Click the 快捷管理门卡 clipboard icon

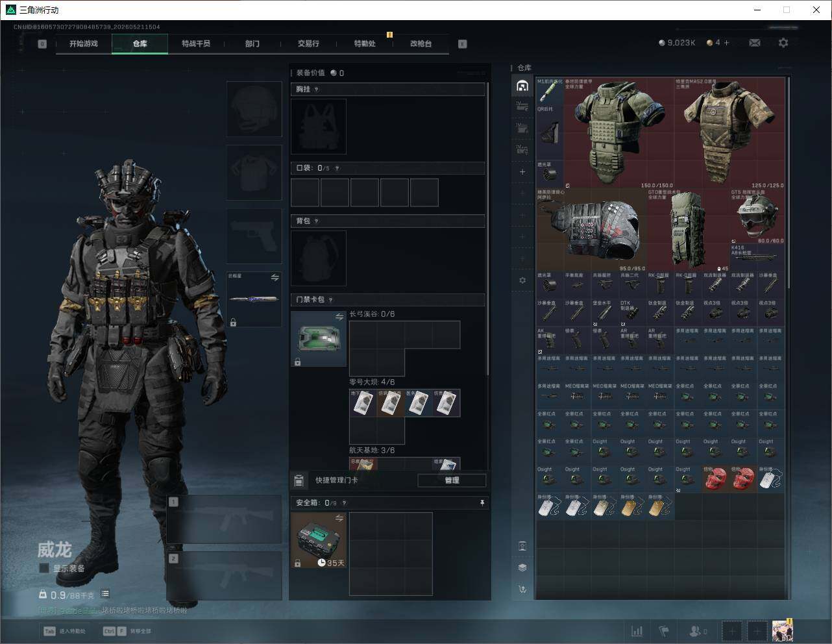[x=299, y=480]
